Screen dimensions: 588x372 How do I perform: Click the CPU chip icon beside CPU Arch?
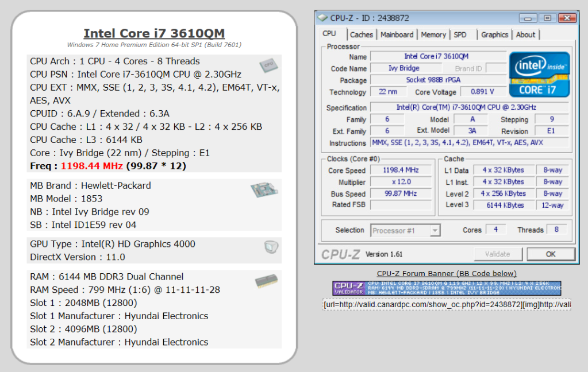pos(268,65)
